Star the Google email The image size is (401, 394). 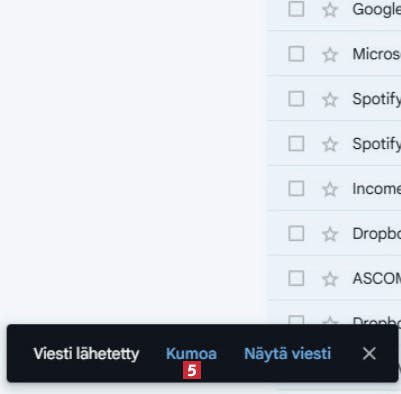pyautogui.click(x=330, y=10)
